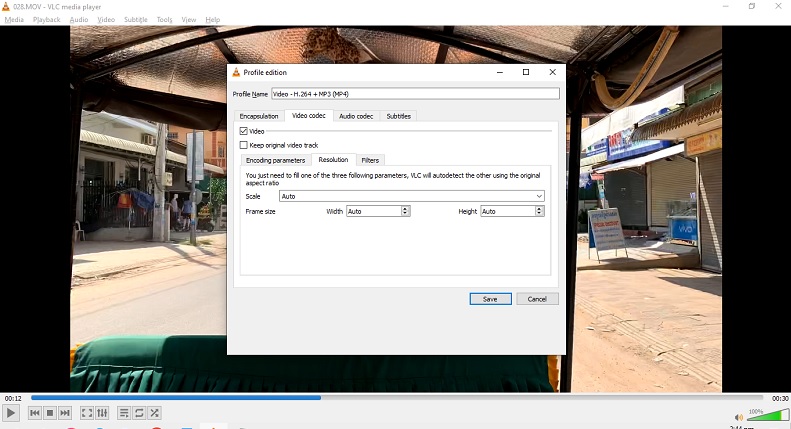Open the Encoding parameters tab
The height and width of the screenshot is (429, 791).
(275, 160)
